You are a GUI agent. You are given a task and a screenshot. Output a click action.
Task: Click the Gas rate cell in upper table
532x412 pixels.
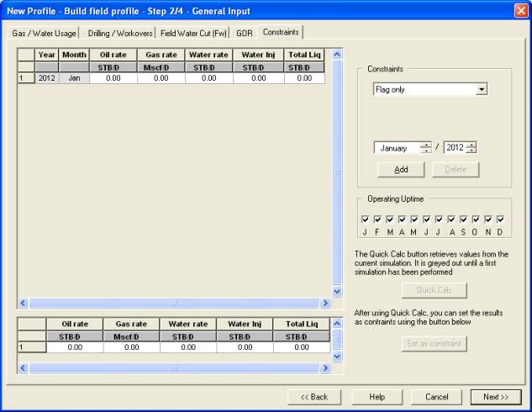pos(161,78)
